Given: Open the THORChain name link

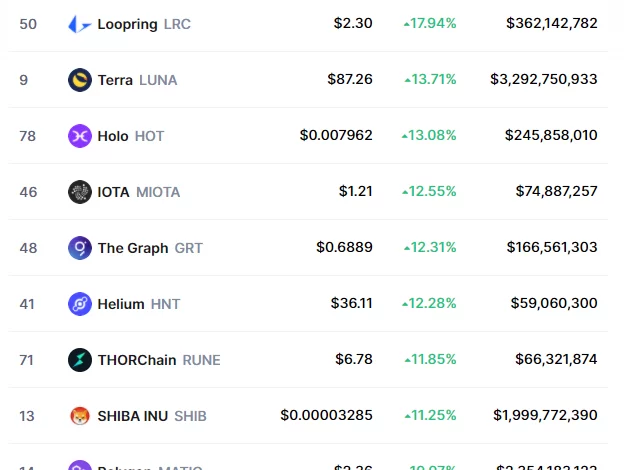Looking at the screenshot, I should click(x=137, y=359).
